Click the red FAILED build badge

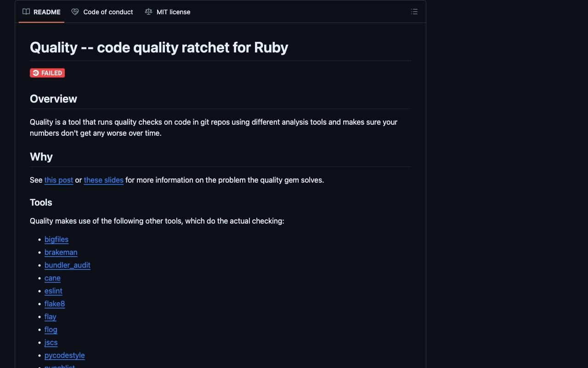tap(47, 73)
